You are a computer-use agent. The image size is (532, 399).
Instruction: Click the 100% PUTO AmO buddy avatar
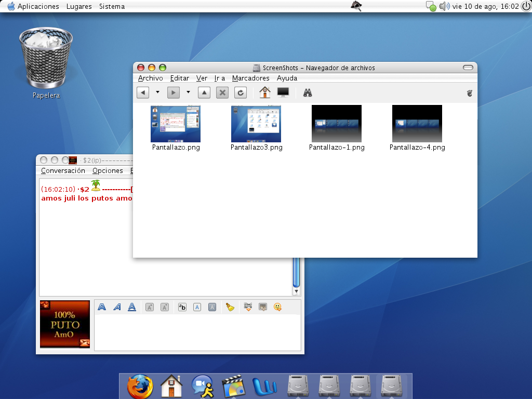pos(65,324)
